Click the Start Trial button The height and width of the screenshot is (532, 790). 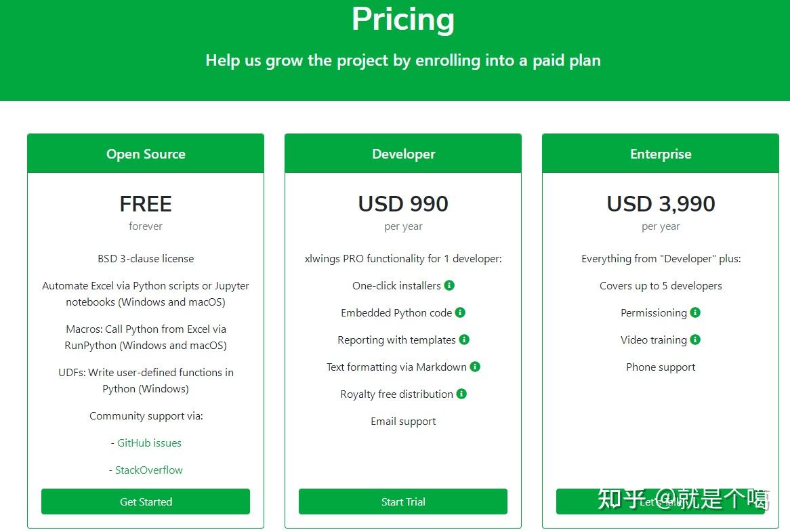click(403, 502)
